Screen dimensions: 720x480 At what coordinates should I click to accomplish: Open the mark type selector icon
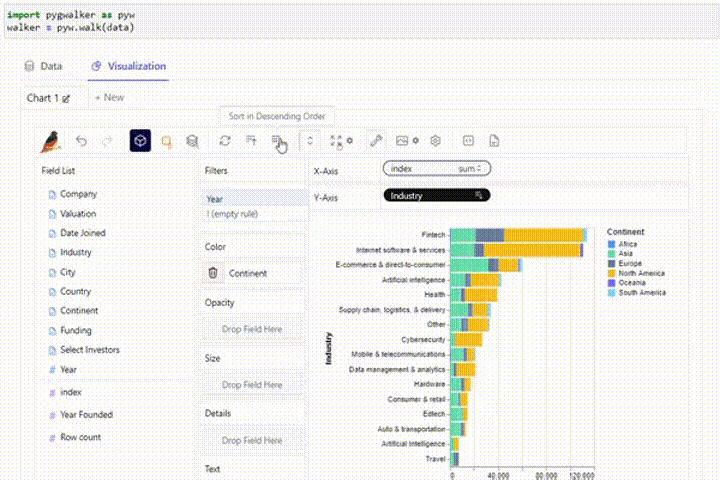(167, 141)
